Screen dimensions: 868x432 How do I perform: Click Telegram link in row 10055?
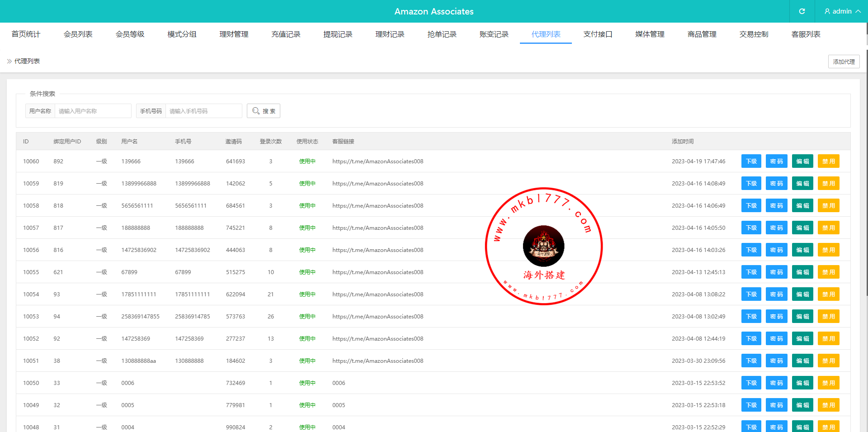pos(377,272)
